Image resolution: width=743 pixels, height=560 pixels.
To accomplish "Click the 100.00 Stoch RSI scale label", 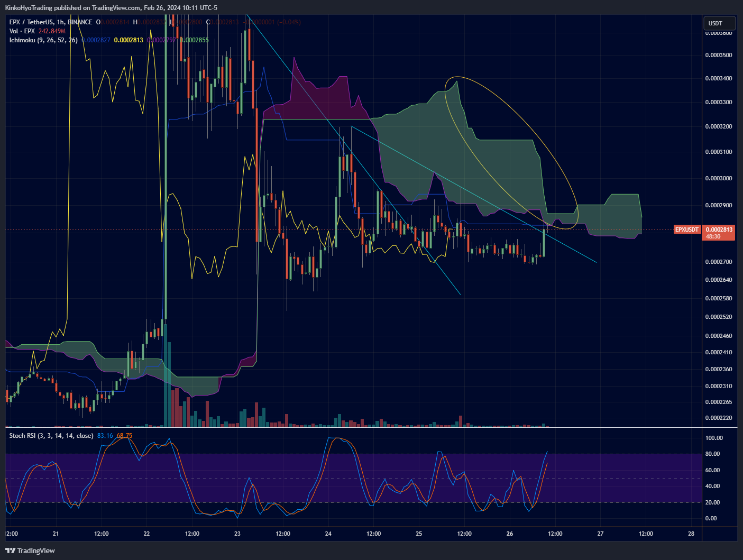I will click(x=714, y=438).
